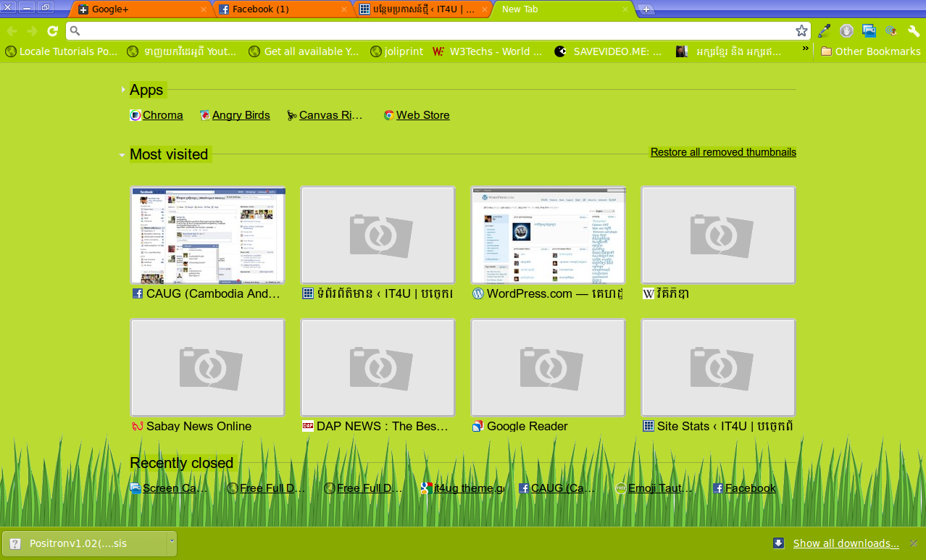This screenshot has width=926, height=560.
Task: Collapse the Most visited section
Action: 122,154
